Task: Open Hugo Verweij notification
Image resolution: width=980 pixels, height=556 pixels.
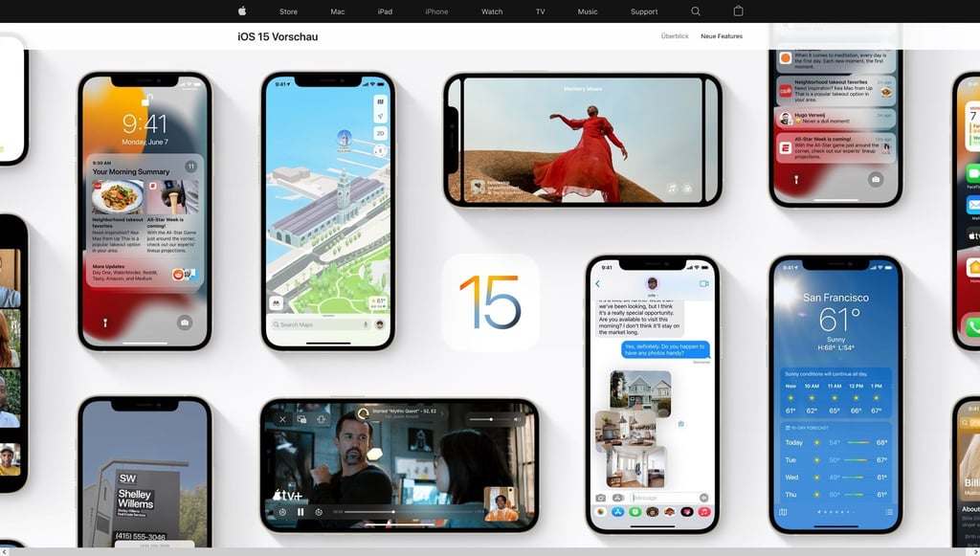Action: pyautogui.click(x=835, y=118)
